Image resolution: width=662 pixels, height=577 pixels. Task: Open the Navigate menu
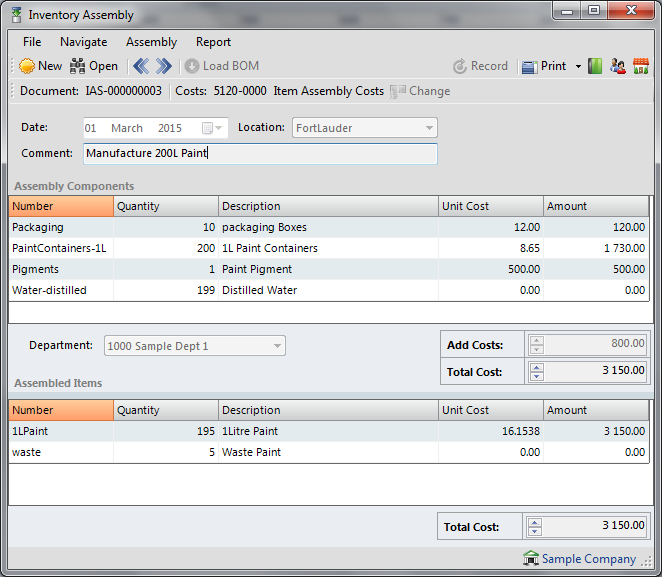tap(83, 42)
